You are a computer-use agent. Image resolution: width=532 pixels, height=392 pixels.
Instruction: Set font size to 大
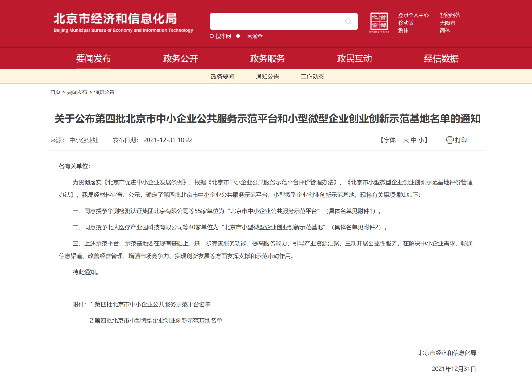tap(406, 140)
